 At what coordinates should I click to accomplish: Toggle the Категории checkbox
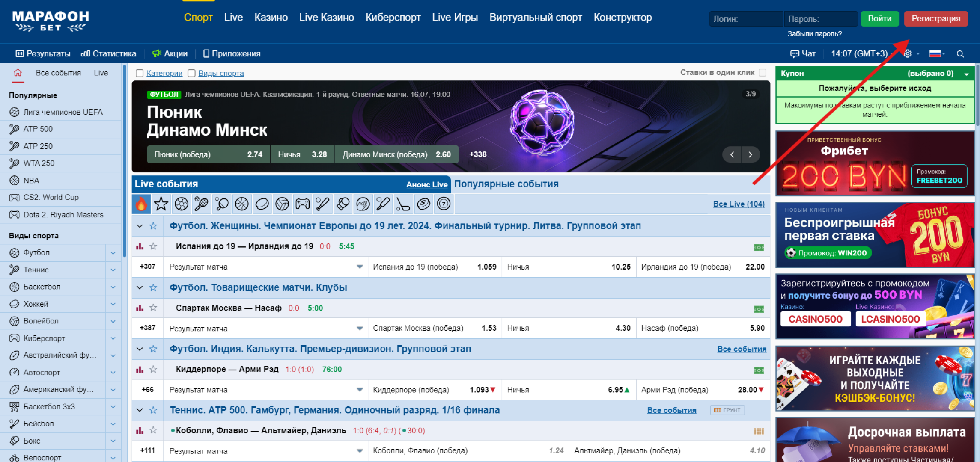pyautogui.click(x=140, y=73)
